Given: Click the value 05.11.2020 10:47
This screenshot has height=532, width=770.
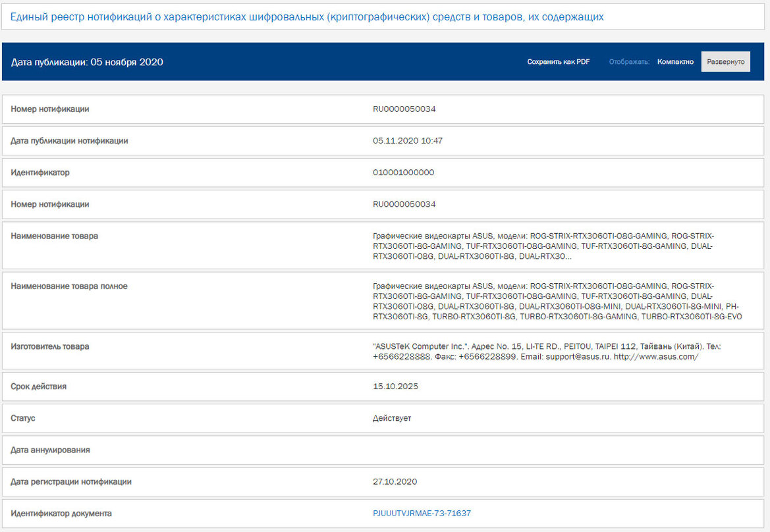Looking at the screenshot, I should point(408,141).
